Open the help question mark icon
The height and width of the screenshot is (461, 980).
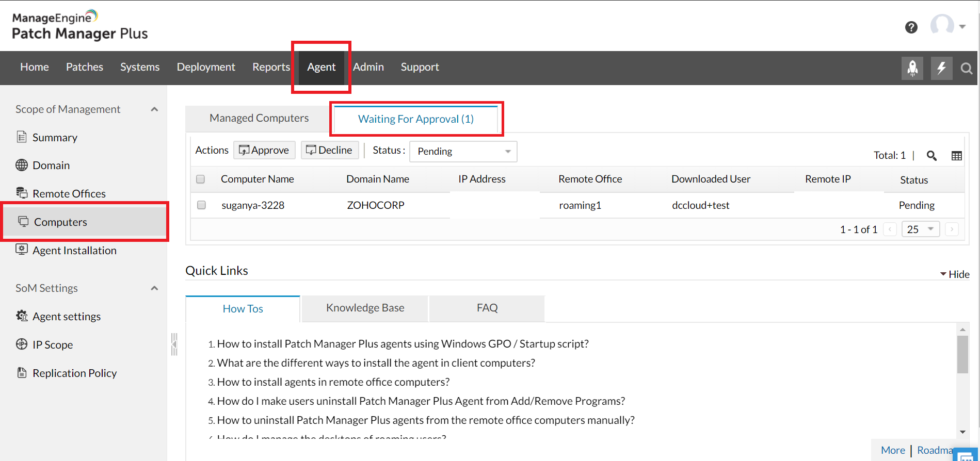click(x=911, y=27)
